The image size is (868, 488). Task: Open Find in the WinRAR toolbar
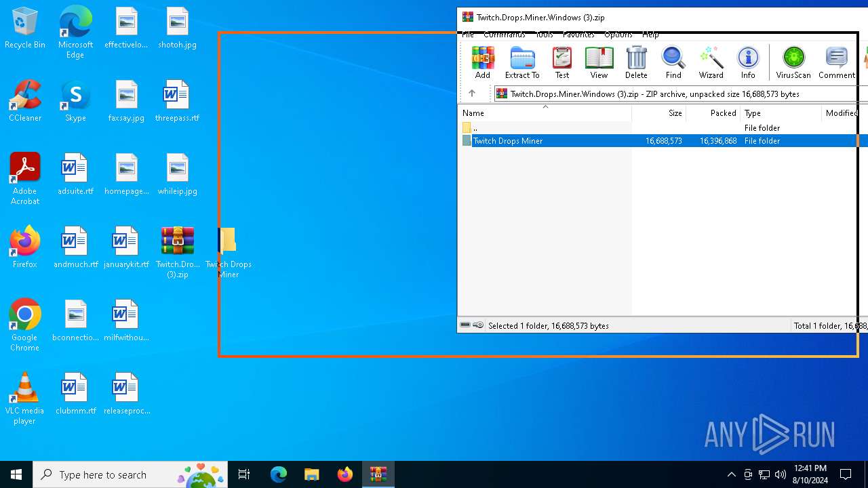pos(673,62)
